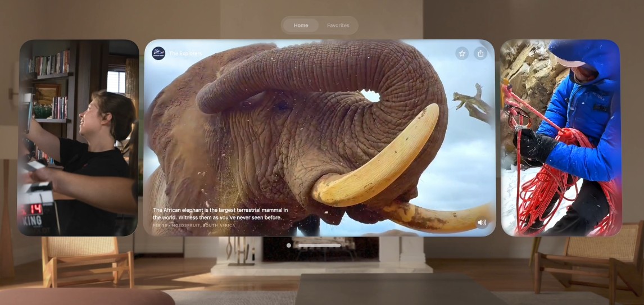The height and width of the screenshot is (305, 644).
Task: Open the share icon on the elephant video
Action: [x=480, y=53]
